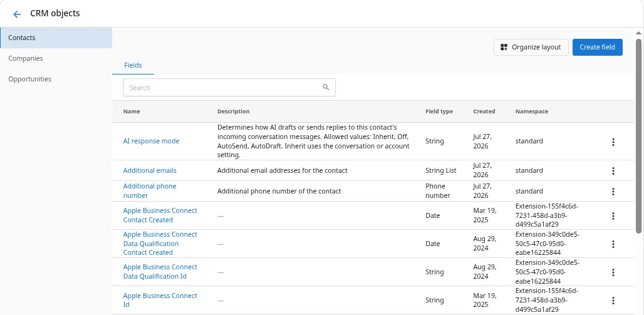Click the search magnifier icon
The image size is (644, 315).
coord(326,87)
